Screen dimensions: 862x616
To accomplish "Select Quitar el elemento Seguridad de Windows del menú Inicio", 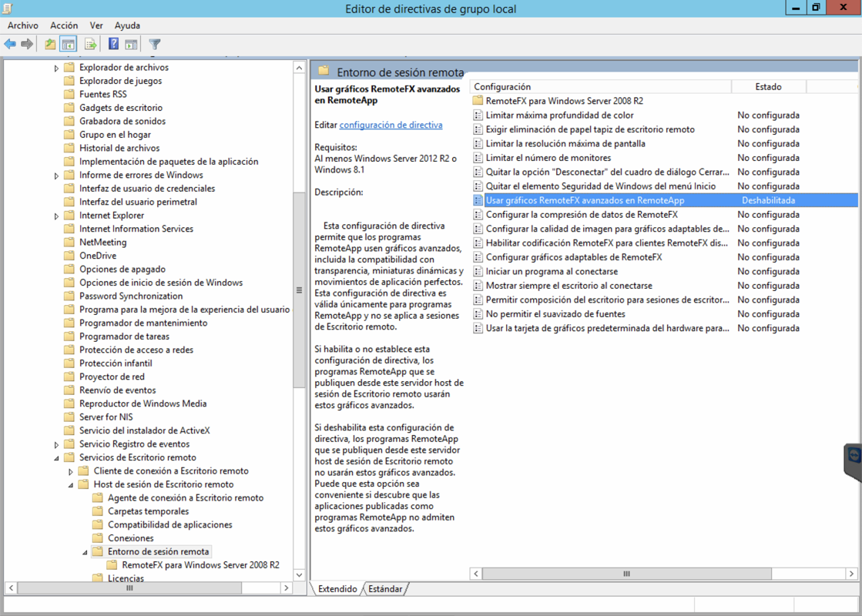I will (600, 186).
